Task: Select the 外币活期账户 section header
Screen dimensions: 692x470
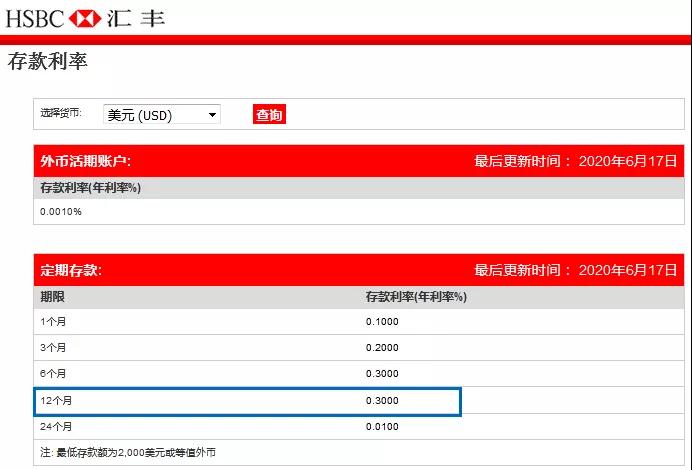Action: pyautogui.click(x=85, y=160)
